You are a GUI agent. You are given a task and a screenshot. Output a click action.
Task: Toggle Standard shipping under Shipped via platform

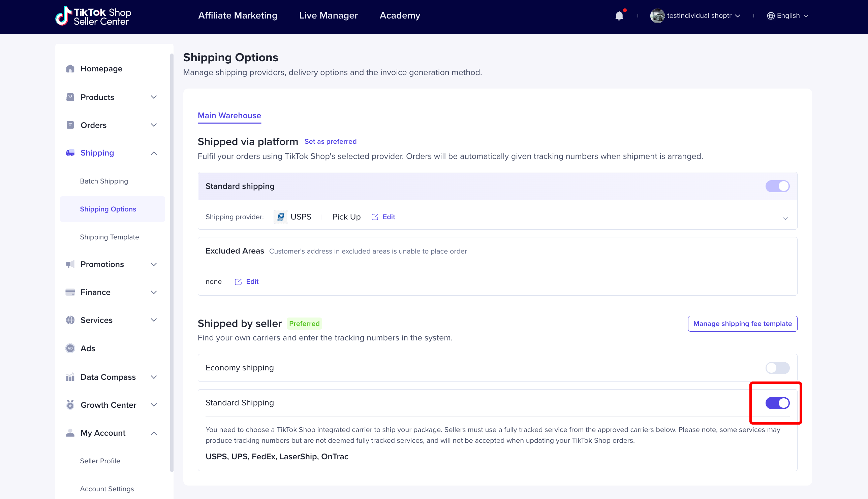778,186
